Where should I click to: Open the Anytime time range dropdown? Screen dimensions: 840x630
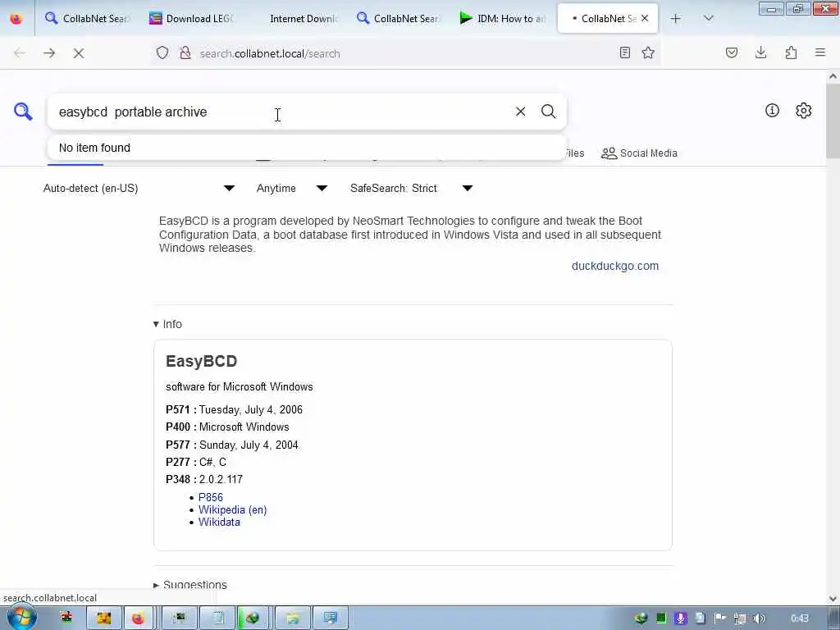tap(292, 188)
